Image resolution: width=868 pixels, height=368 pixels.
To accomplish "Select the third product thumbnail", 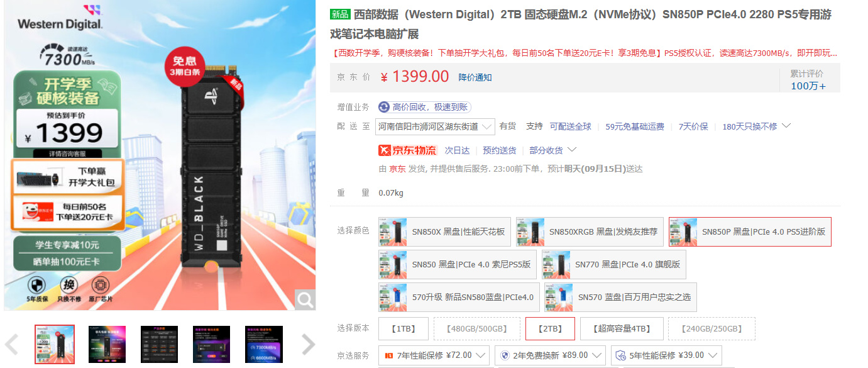I will 159,345.
